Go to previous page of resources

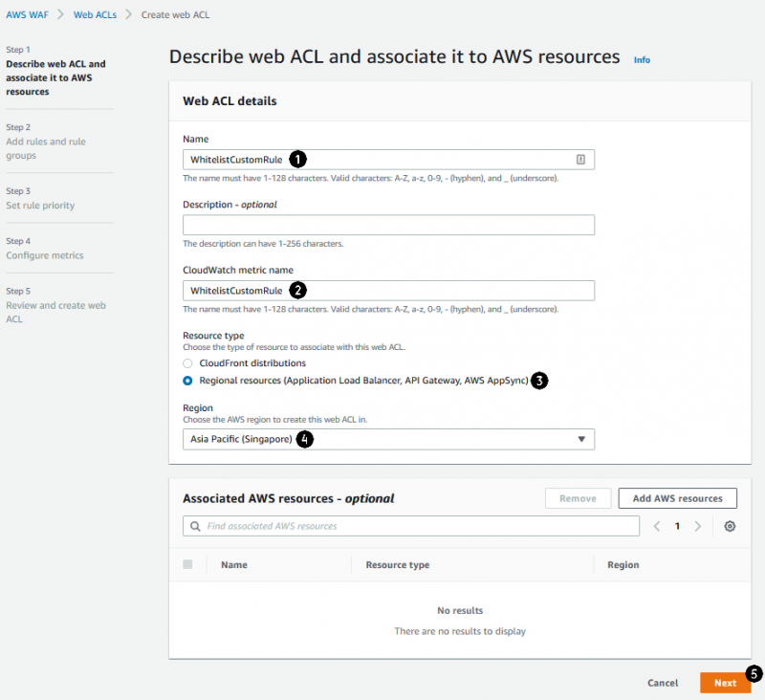(657, 526)
